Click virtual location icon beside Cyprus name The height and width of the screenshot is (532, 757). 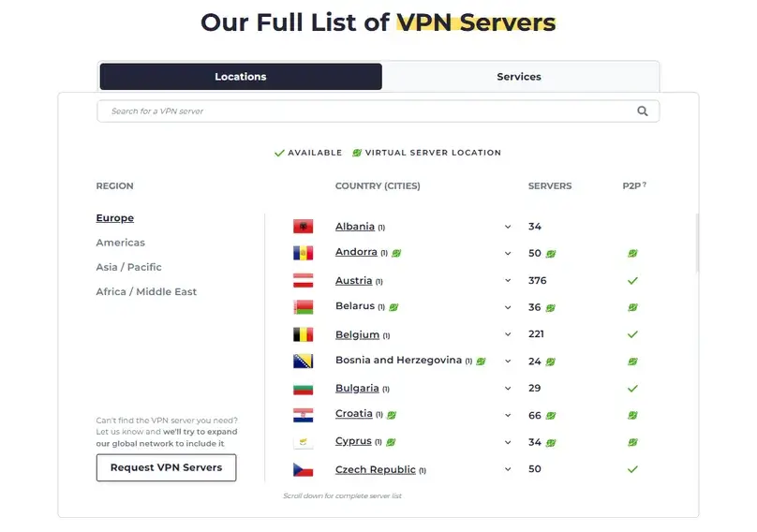[391, 442]
